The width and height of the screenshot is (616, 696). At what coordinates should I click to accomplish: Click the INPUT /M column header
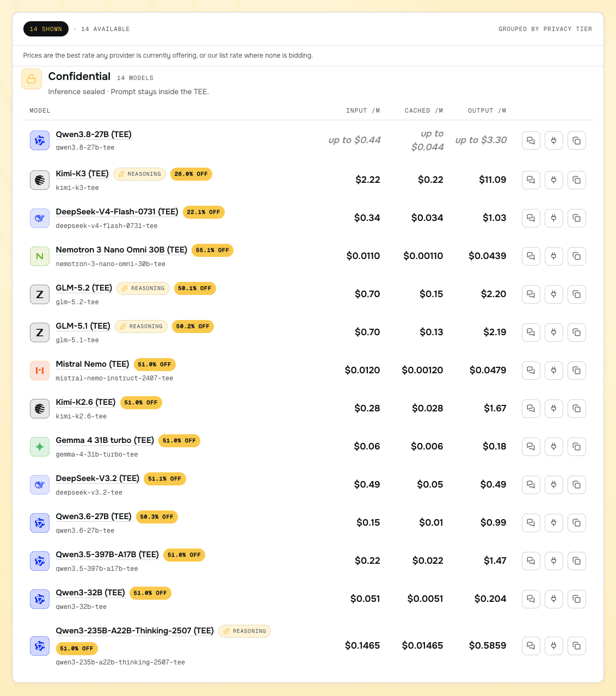point(363,110)
